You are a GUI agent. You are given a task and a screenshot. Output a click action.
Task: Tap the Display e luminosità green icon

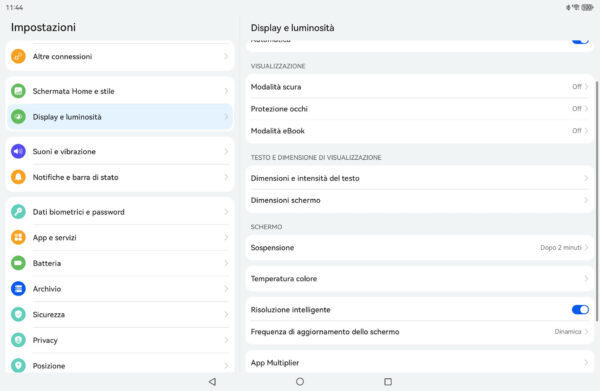(x=18, y=117)
